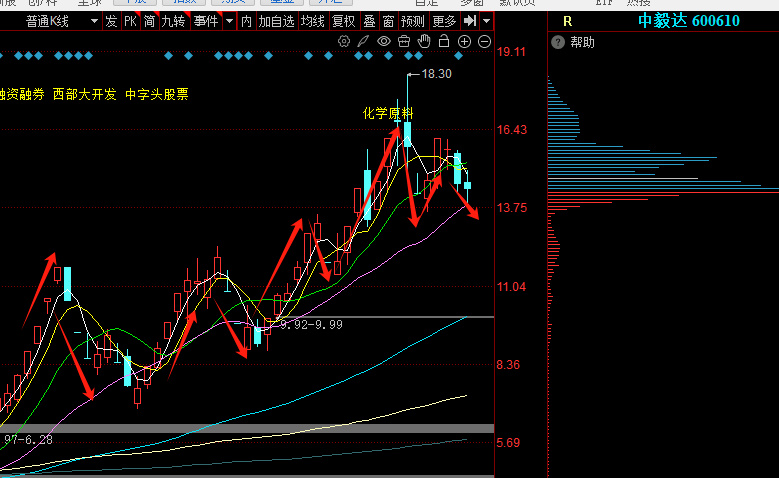This screenshot has width=779, height=478.
Task: Click the 叠 overlay button
Action: 369,21
